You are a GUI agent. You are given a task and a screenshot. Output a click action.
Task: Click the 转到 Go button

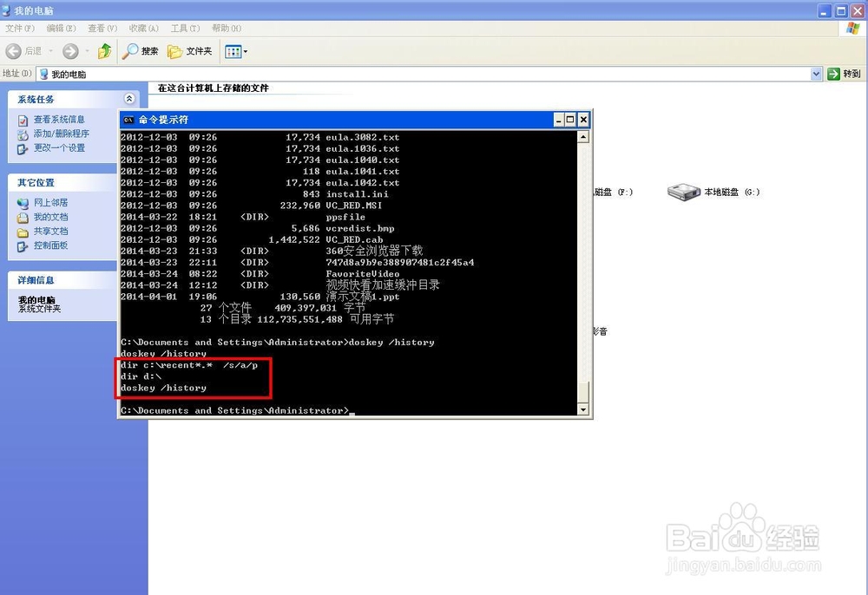[x=845, y=74]
